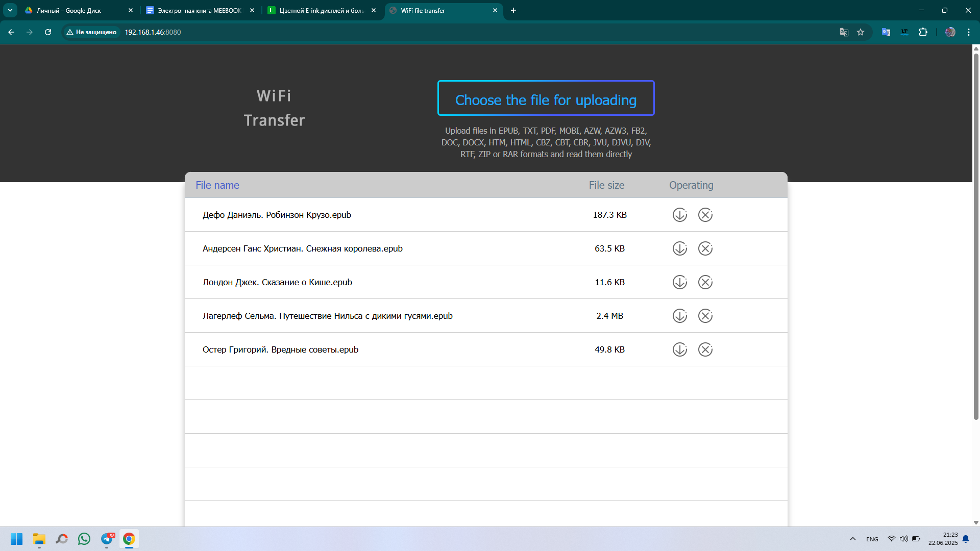Download Снежная королева epub file

pos(679,248)
